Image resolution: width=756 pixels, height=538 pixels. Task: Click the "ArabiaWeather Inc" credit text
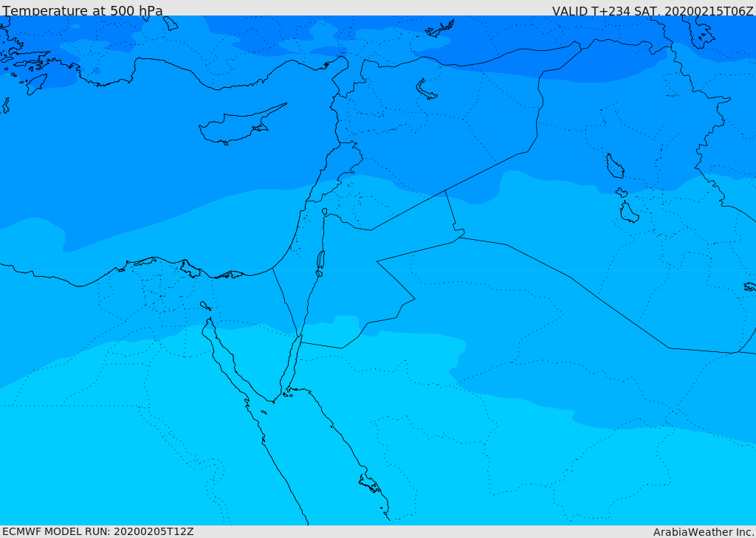704,532
